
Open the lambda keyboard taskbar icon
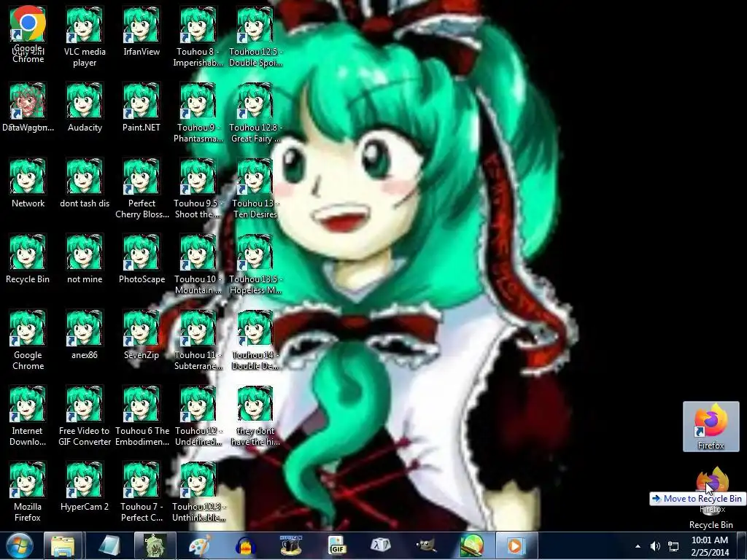click(x=381, y=545)
